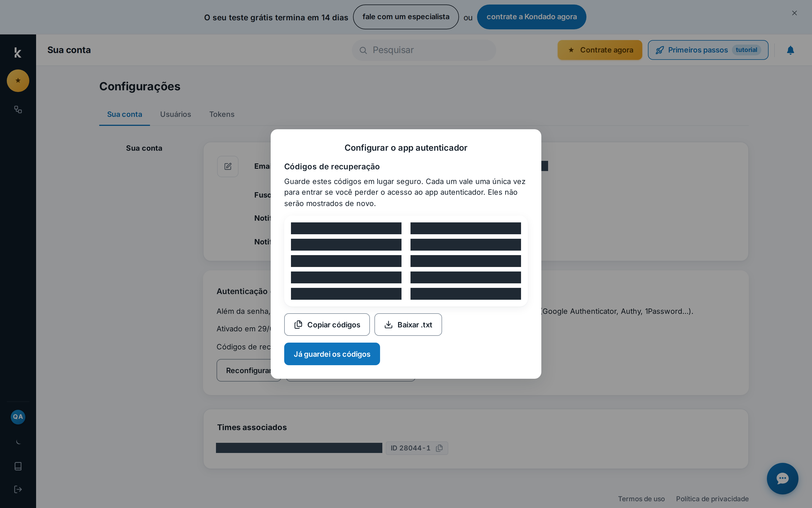Toggle dark mode moon icon in sidebar
Screen dimensions: 812x508
point(18,442)
